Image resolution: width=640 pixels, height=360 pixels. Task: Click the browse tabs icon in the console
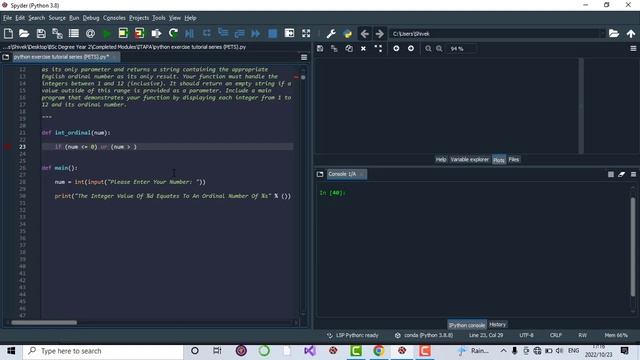[x=320, y=174]
